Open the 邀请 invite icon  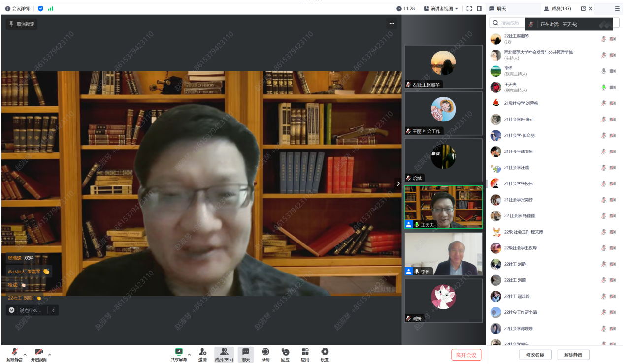202,352
